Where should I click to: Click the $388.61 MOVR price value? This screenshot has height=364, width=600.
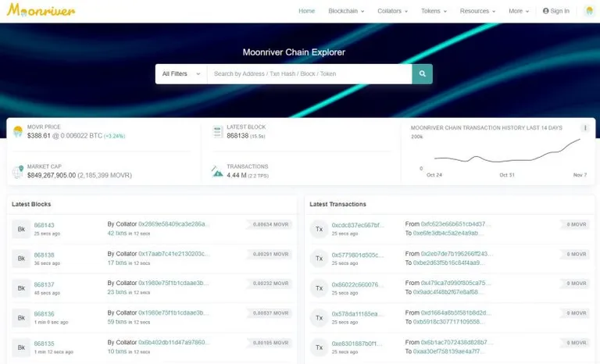pos(38,136)
